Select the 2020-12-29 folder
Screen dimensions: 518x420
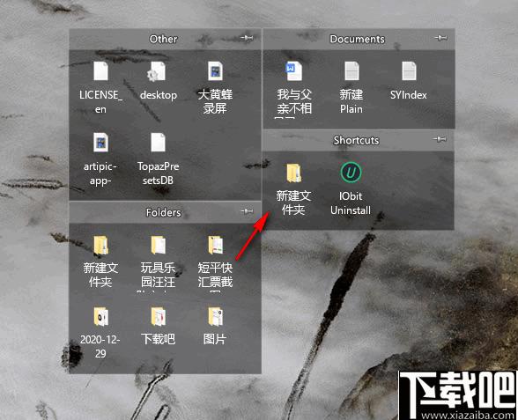coord(100,317)
